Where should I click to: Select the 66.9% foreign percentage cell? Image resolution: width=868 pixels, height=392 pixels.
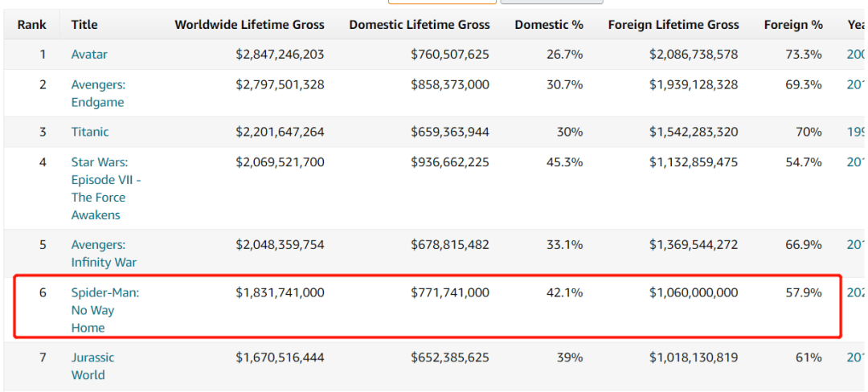[x=805, y=244]
